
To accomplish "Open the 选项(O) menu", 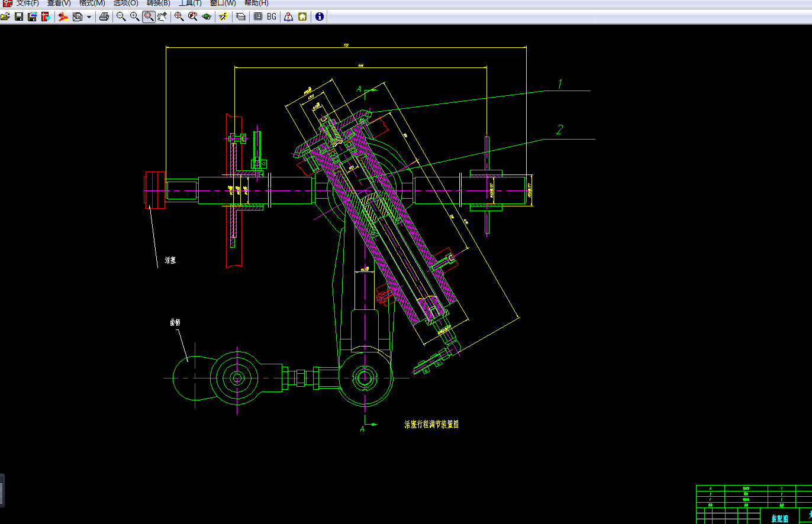I will (x=126, y=3).
